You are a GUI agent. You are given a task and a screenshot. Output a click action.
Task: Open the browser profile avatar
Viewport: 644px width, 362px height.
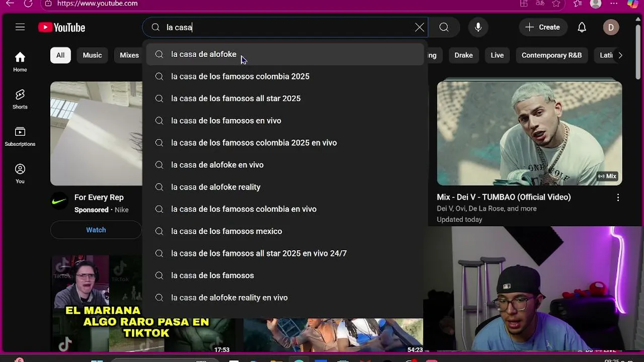(596, 4)
